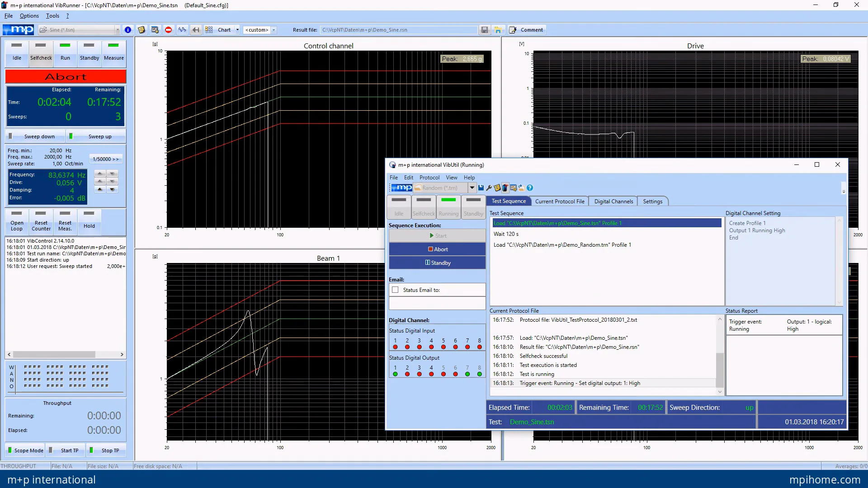
Task: Click the red Abort button in VibRunner
Action: click(66, 77)
